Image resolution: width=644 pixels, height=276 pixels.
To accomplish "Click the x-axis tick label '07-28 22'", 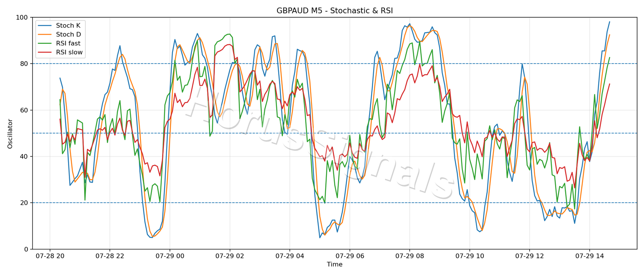I will coord(109,256).
